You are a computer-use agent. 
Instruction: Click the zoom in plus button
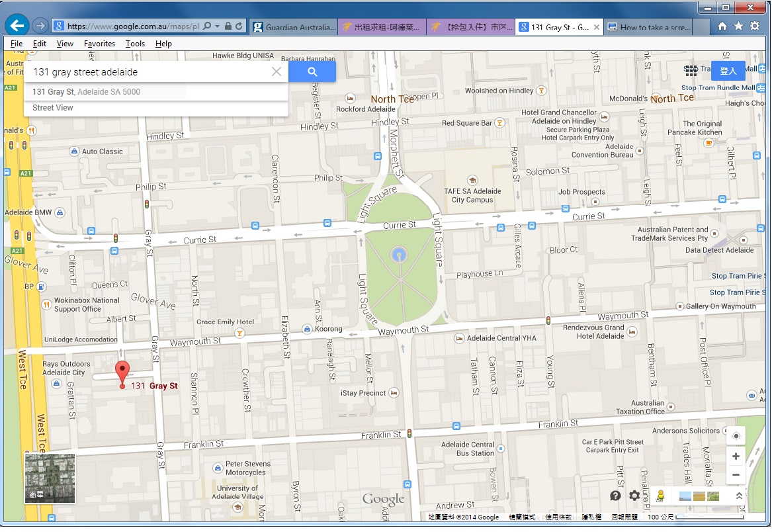735,457
